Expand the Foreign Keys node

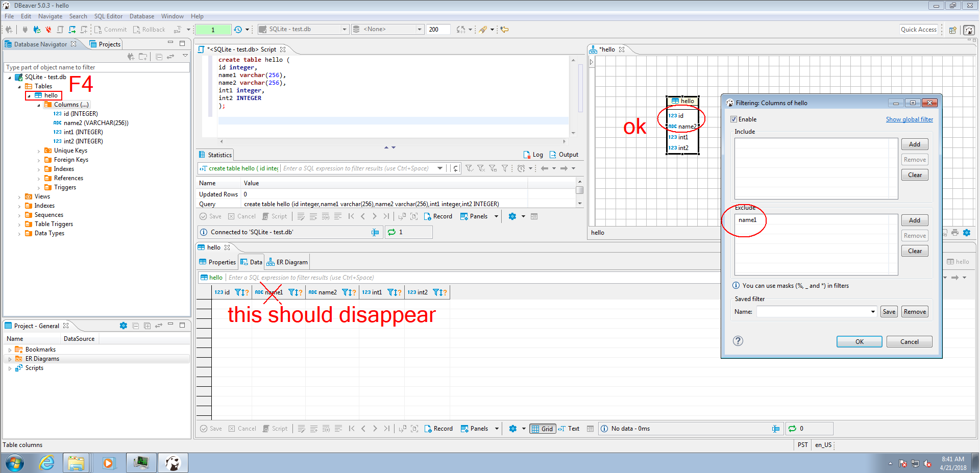(39, 160)
